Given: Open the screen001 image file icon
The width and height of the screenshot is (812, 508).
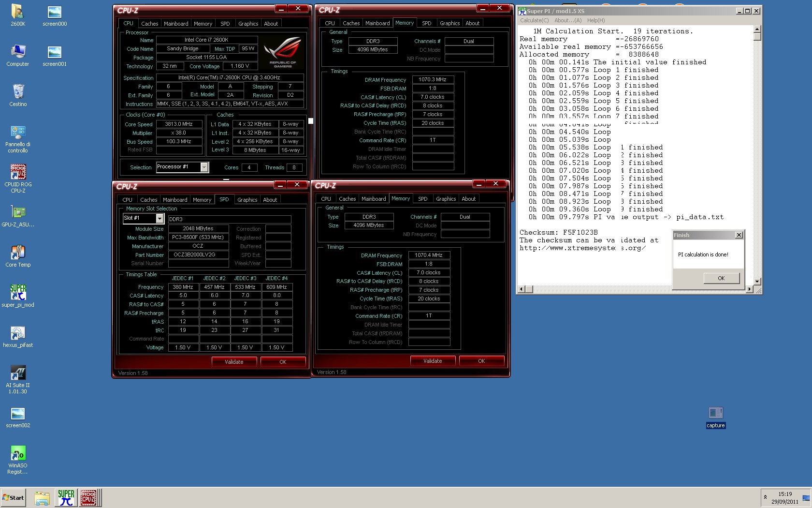Looking at the screenshot, I should tap(55, 55).
